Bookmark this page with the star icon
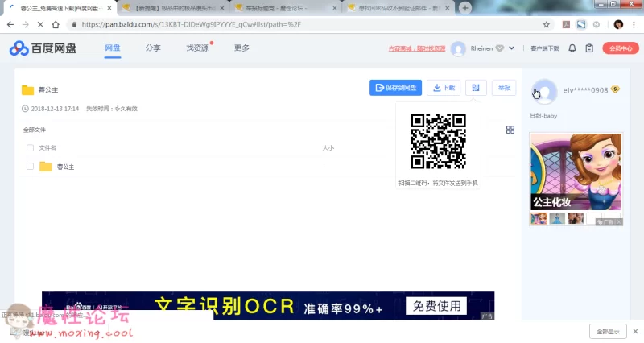644x343 pixels. coord(547,25)
